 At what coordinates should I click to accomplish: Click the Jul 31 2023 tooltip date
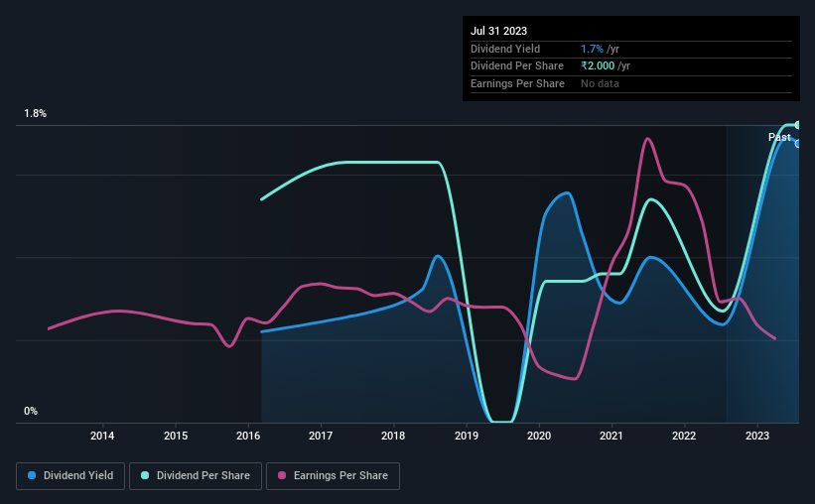(498, 31)
